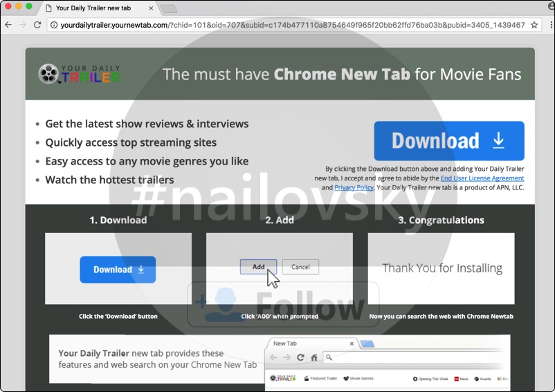The height and width of the screenshot is (392, 555).
Task: Click the Follow watermark button
Action: tap(284, 304)
